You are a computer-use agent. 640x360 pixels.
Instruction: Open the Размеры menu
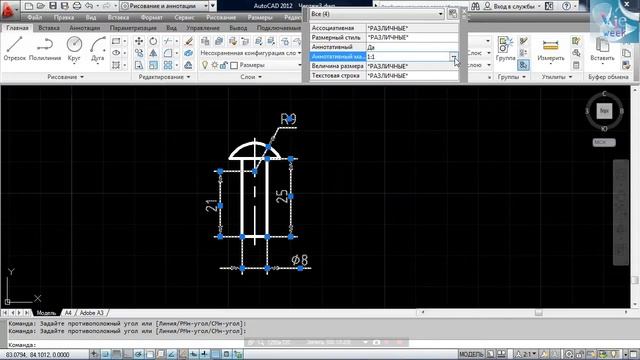[x=260, y=18]
